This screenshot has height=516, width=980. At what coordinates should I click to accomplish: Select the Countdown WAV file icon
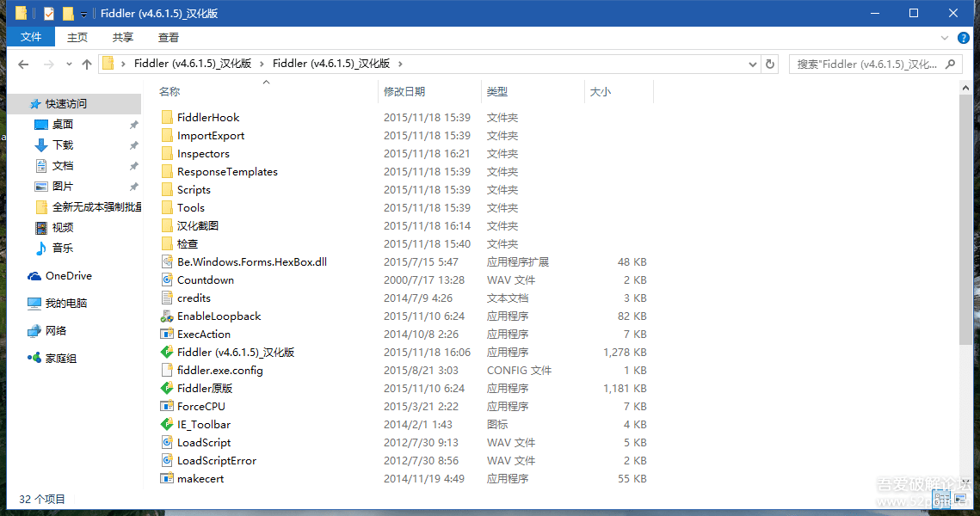(x=166, y=280)
